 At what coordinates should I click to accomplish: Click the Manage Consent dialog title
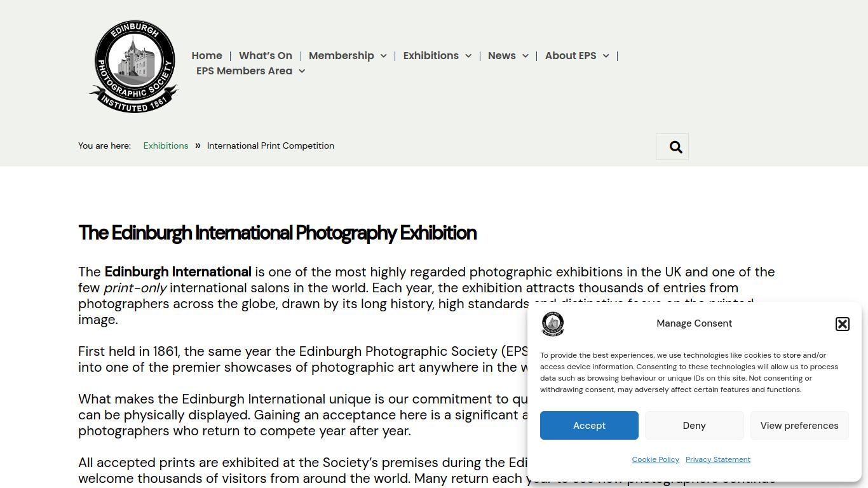pos(695,323)
